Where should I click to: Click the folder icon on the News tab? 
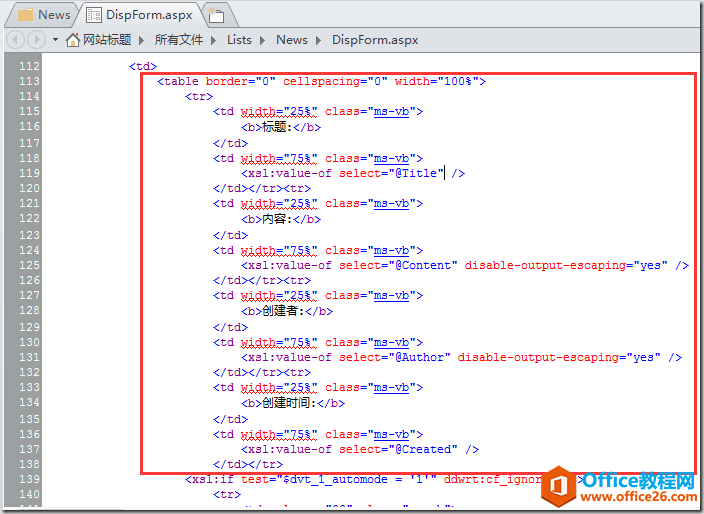pos(25,15)
